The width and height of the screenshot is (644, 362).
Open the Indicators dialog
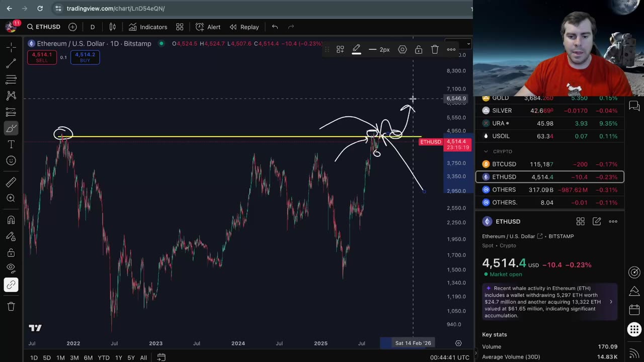click(x=148, y=27)
